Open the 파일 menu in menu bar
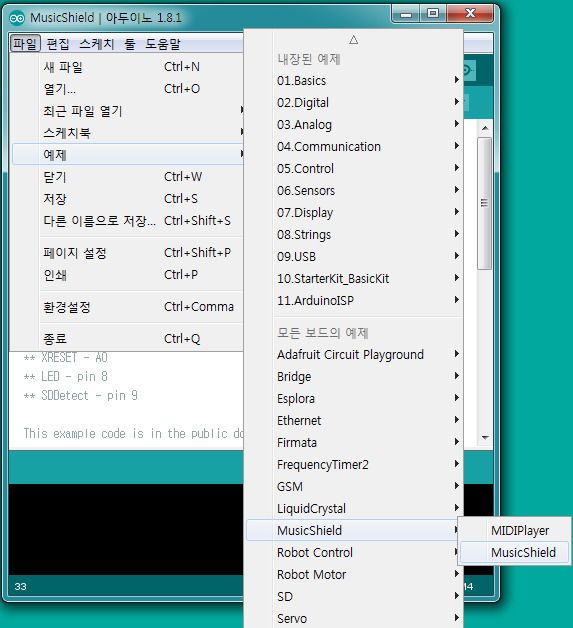Screen dimensions: 573x628 coord(25,44)
